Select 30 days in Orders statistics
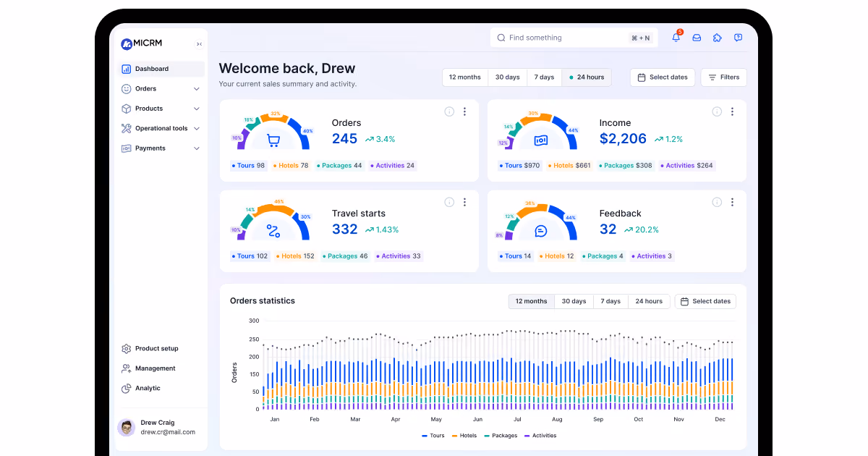 574,301
